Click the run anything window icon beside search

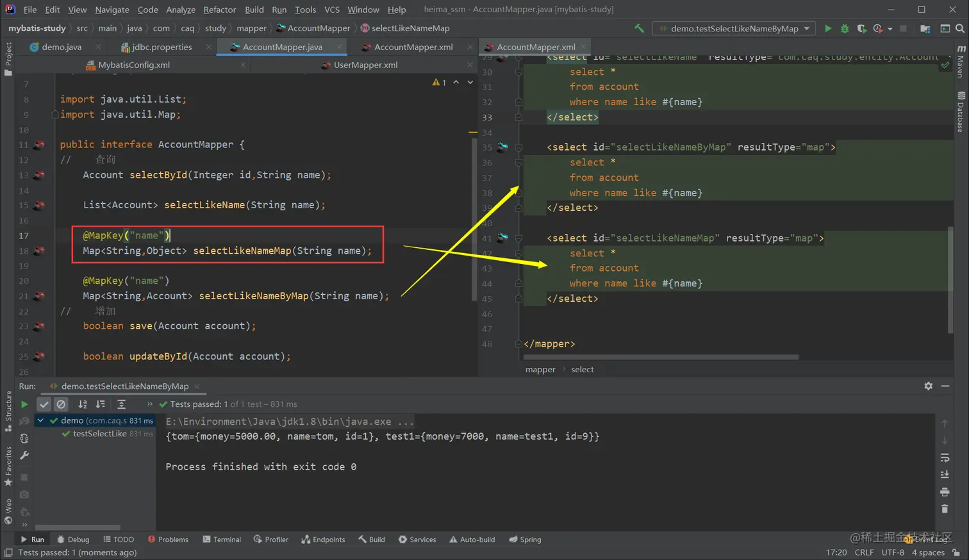(945, 28)
